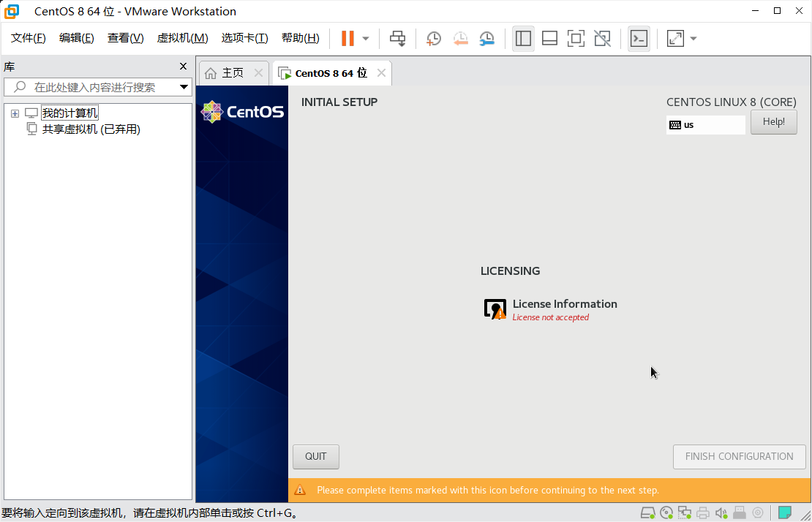This screenshot has height=522, width=812.
Task: Toggle the console view icon
Action: click(639, 38)
